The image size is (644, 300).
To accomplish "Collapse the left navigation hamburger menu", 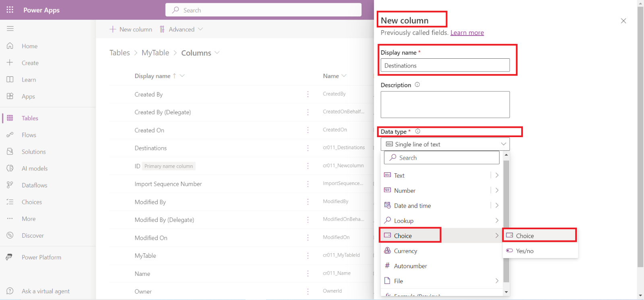I will (10, 29).
